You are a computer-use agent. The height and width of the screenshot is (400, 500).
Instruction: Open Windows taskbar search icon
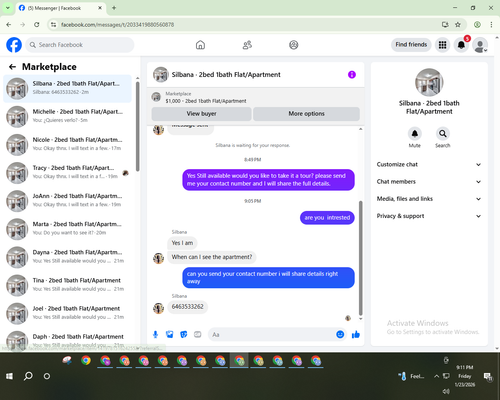(x=28, y=376)
